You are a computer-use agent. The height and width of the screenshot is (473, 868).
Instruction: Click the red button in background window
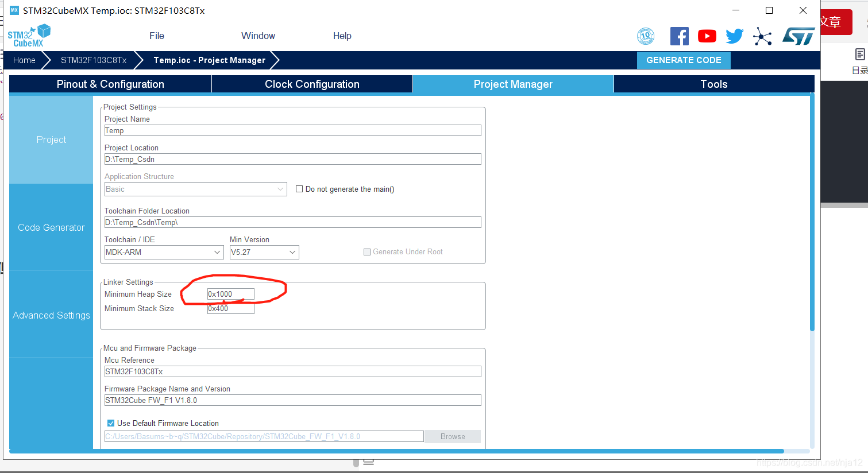(x=836, y=22)
